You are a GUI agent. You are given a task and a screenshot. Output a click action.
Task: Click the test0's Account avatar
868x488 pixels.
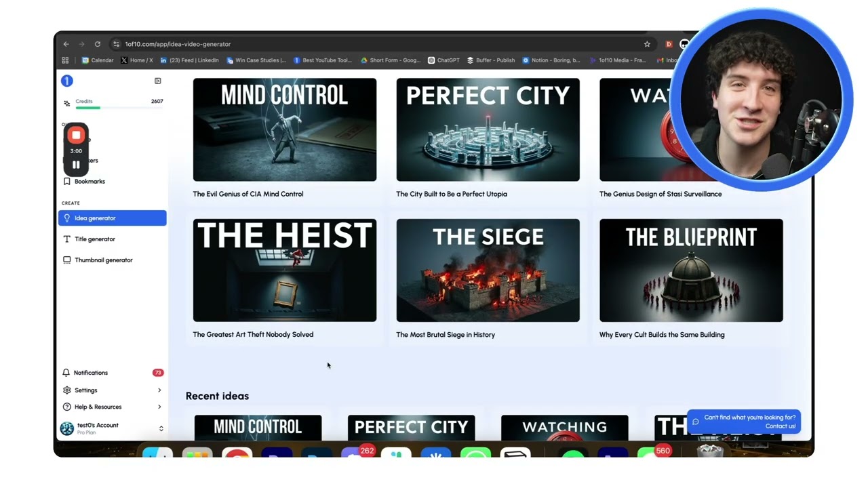[67, 428]
